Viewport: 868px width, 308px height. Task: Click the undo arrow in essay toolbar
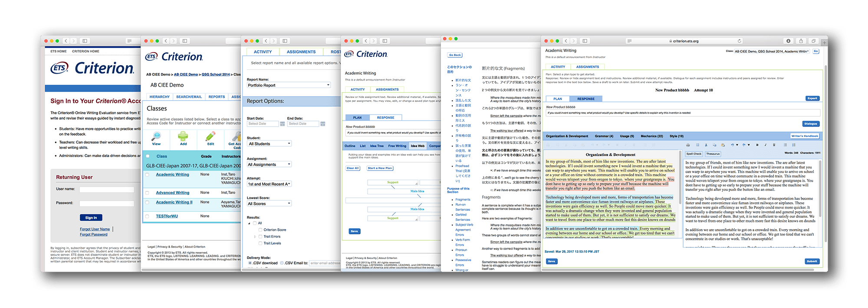pos(733,145)
